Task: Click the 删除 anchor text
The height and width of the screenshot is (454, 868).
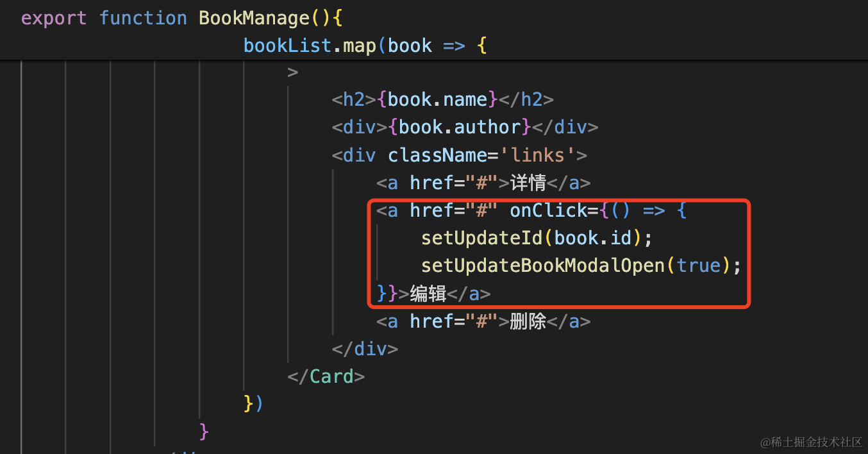Action: pos(528,321)
